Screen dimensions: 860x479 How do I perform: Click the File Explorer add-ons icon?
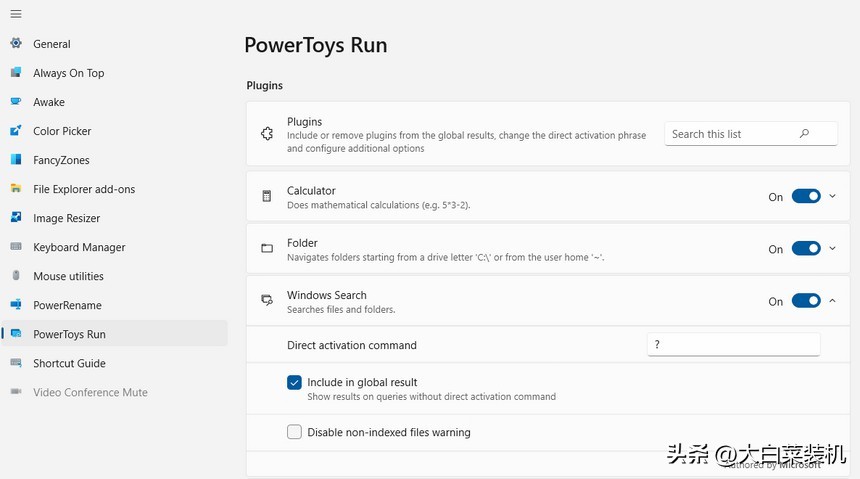click(x=16, y=188)
